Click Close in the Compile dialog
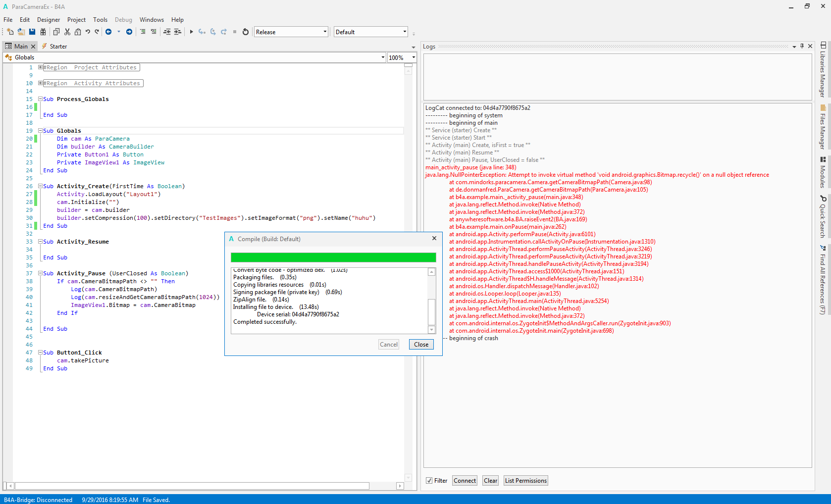Image resolution: width=831 pixels, height=504 pixels. pyautogui.click(x=421, y=345)
